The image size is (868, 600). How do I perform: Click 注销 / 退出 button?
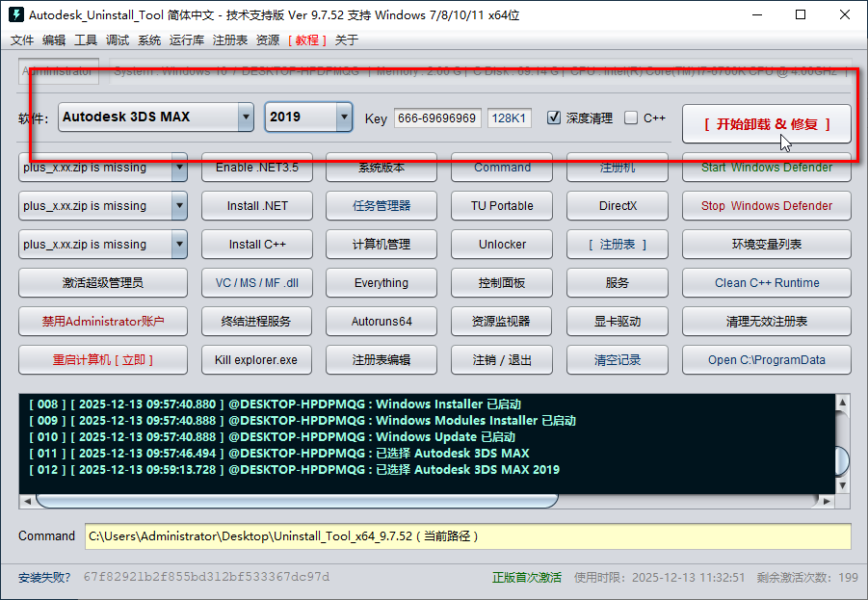point(502,360)
